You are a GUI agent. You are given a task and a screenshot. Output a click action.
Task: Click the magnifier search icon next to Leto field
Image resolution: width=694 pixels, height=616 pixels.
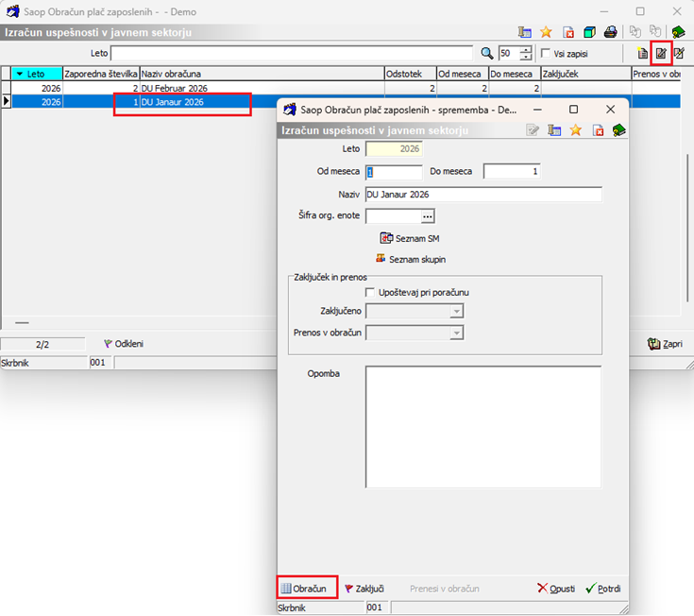[487, 54]
